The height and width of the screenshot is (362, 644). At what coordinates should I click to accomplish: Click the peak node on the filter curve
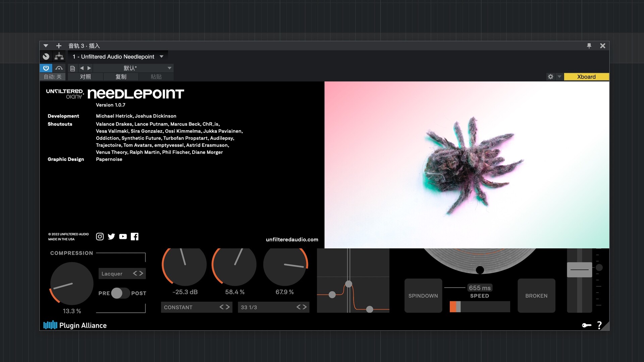click(348, 284)
